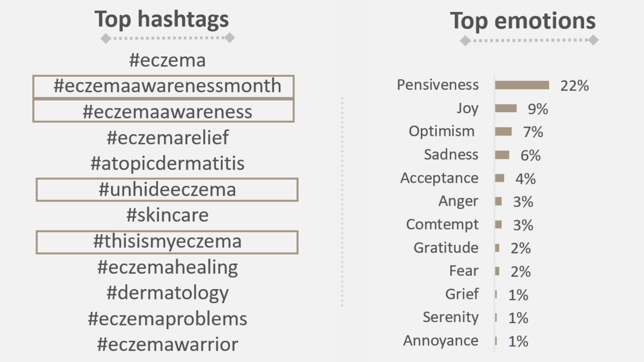Image resolution: width=644 pixels, height=362 pixels.
Task: Open the #unhideeczema hashtag
Action: (x=167, y=189)
